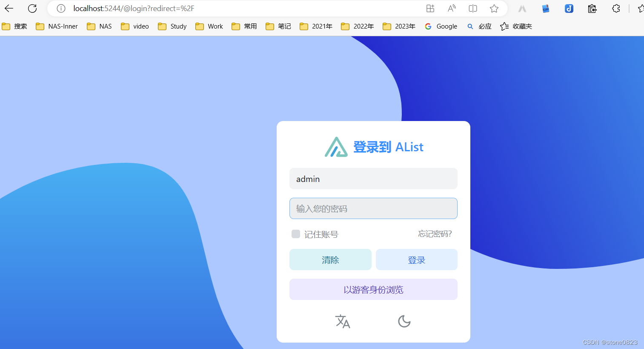
Task: Click the 登录 login button
Action: (x=417, y=260)
